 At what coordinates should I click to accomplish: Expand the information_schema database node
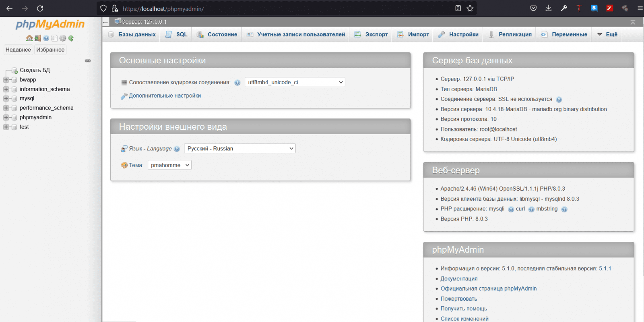point(6,89)
